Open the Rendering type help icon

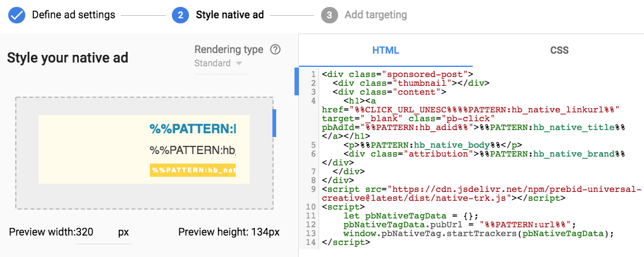pyautogui.click(x=275, y=50)
